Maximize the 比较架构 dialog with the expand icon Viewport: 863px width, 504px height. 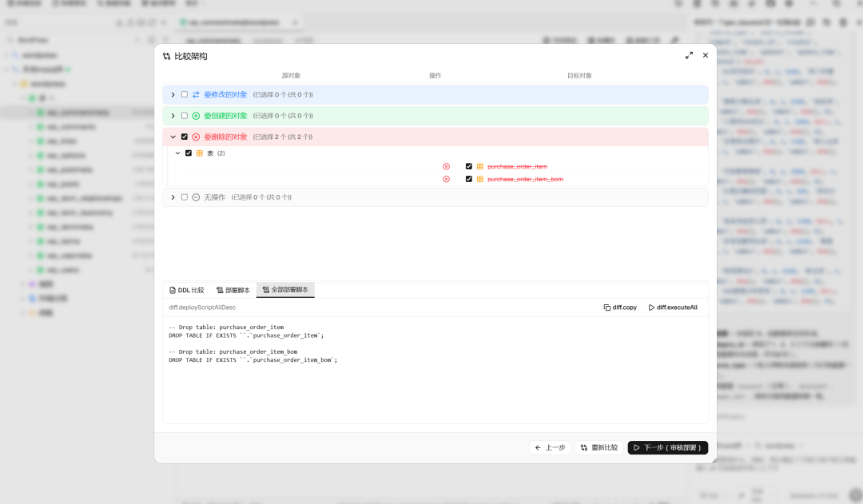689,56
